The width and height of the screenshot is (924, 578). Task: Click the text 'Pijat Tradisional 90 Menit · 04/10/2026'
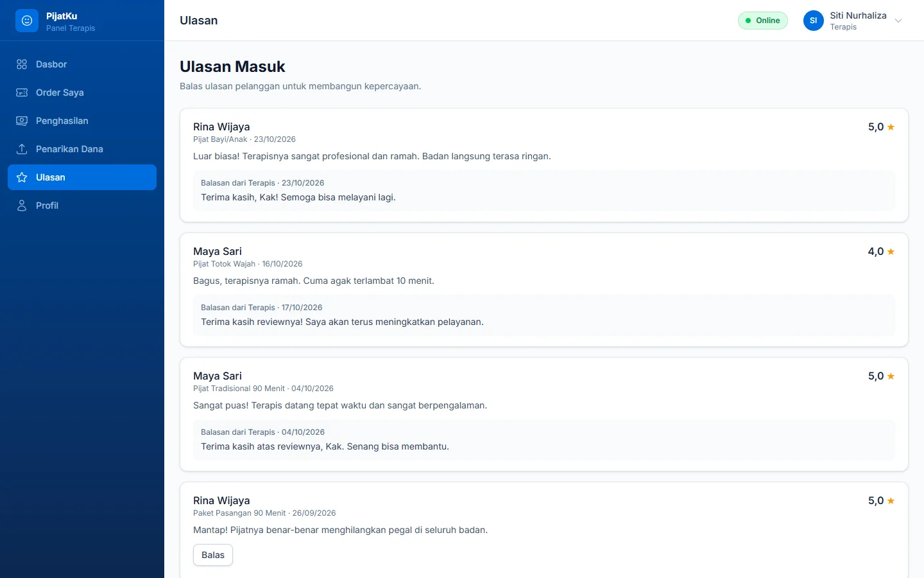263,389
